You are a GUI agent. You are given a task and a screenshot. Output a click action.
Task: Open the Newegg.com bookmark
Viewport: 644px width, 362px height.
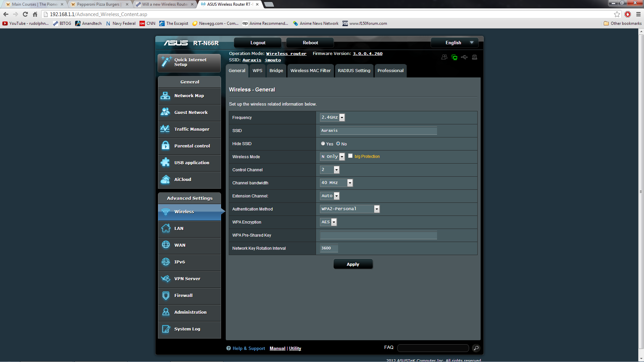click(x=215, y=23)
